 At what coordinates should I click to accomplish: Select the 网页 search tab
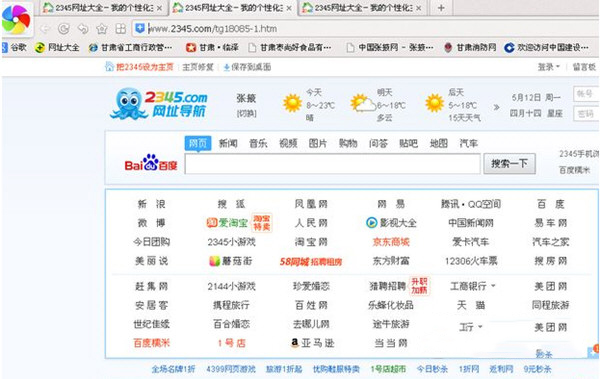(198, 143)
